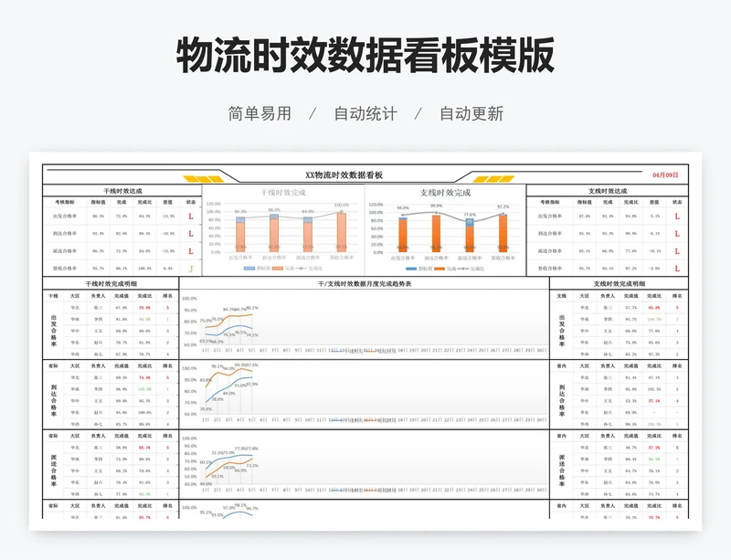Click 完成比 line legend entry in 支线时效完成 chart

(x=471, y=269)
